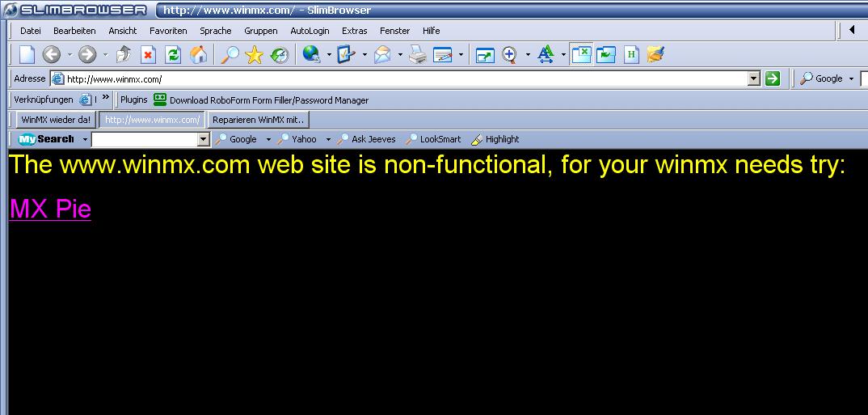Screen dimensions: 868x415
Task: Expand the Mail dropdown arrow
Action: coord(400,55)
